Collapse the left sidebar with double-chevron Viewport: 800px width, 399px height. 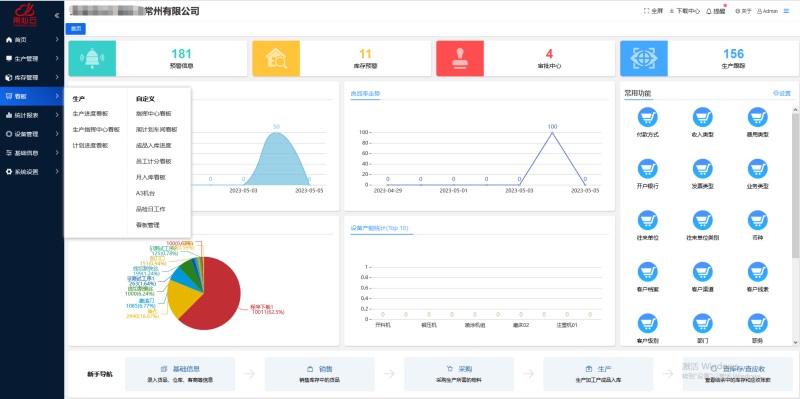tap(57, 15)
